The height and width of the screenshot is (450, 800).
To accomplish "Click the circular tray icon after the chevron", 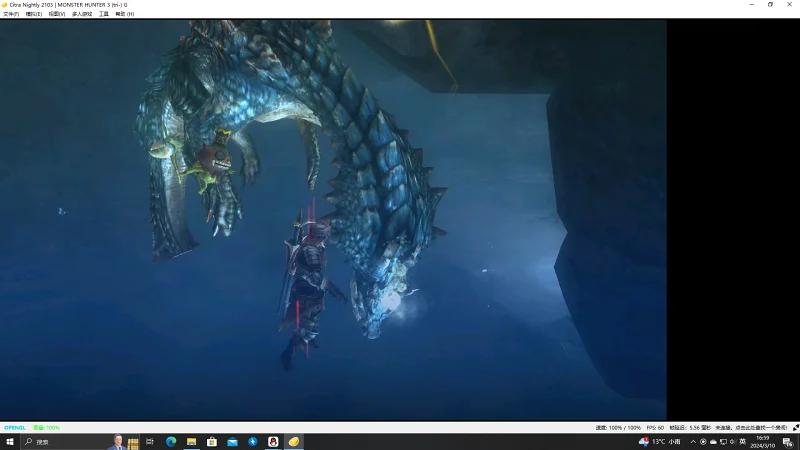I will [703, 442].
